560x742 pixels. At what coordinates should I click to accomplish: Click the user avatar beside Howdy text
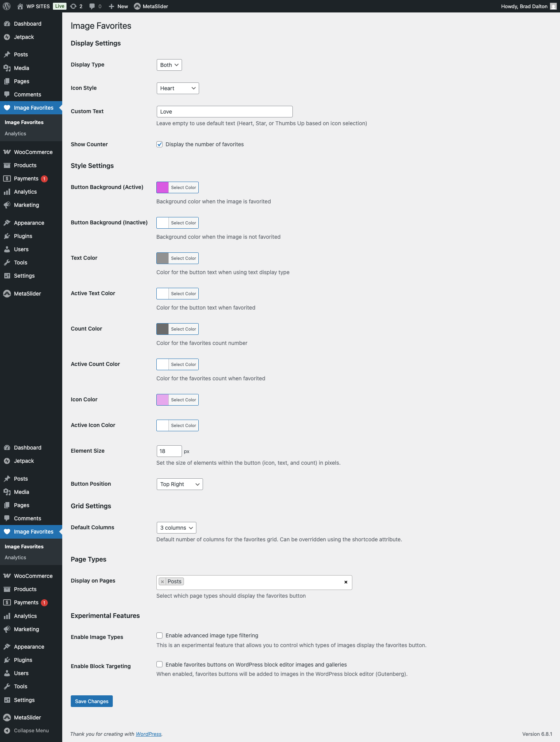coord(553,6)
